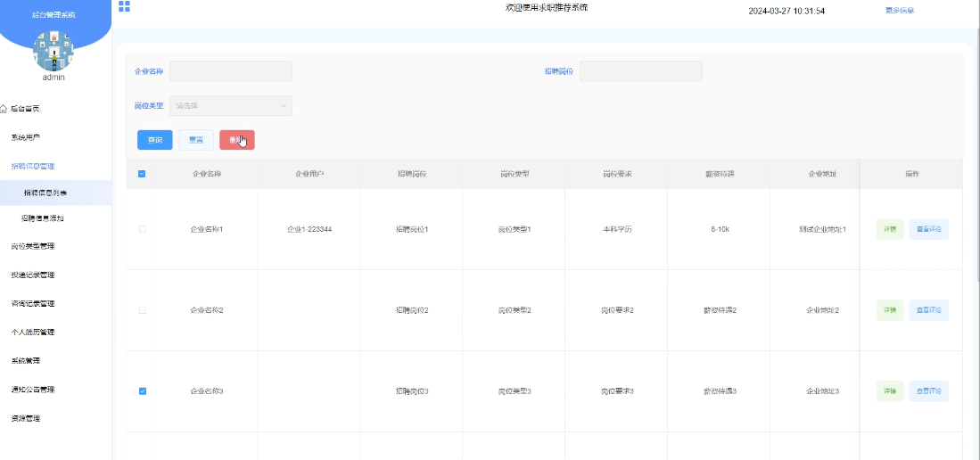Check the box for 企业名称1 row

coord(142,229)
